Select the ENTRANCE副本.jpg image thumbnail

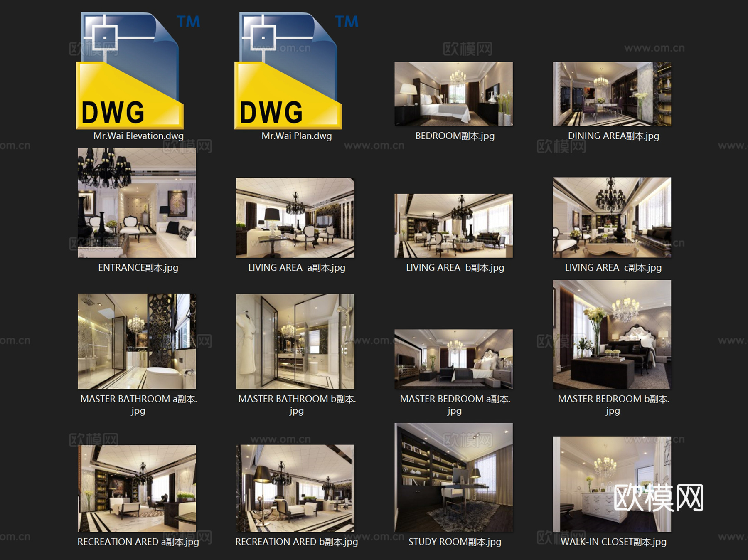point(137,203)
